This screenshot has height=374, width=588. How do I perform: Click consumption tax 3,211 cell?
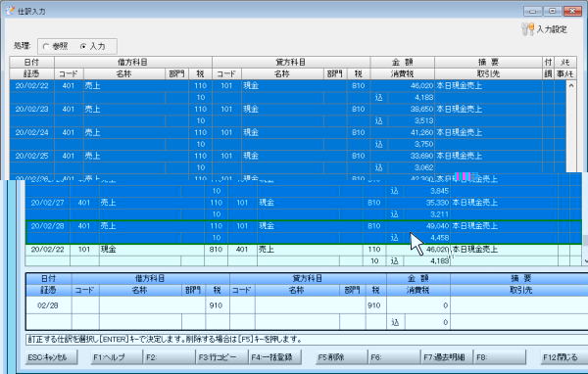pyautogui.click(x=426, y=214)
